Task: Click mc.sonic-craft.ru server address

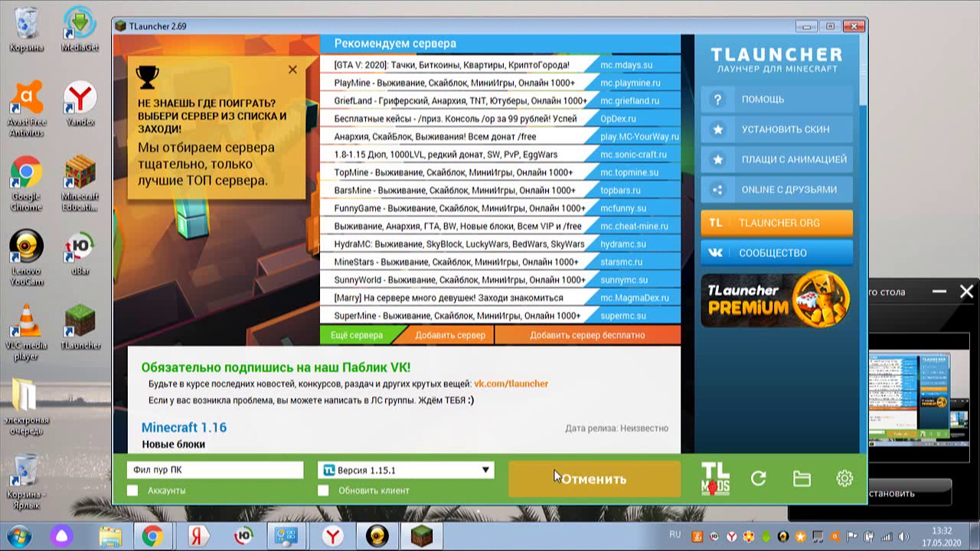Action: pyautogui.click(x=633, y=155)
